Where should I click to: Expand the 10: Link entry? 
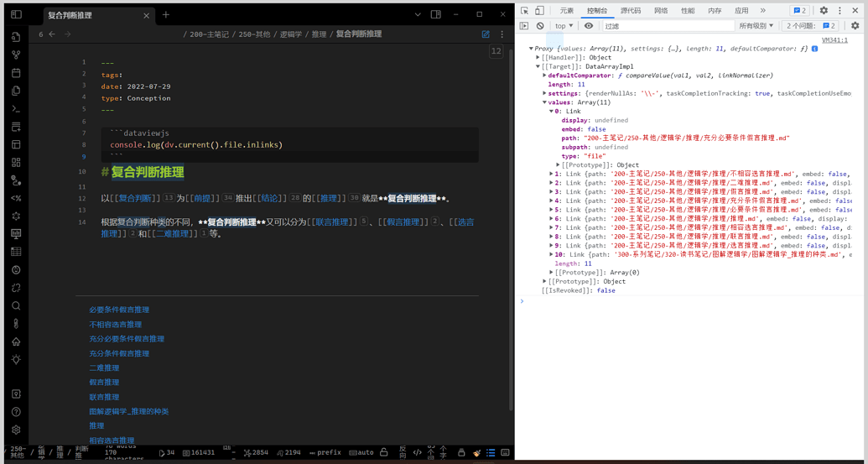coord(551,254)
